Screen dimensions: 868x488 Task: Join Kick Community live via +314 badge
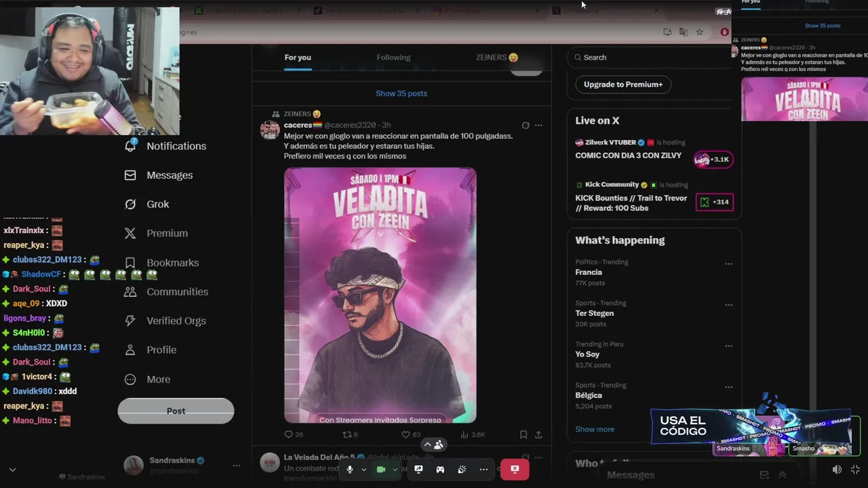coord(715,202)
